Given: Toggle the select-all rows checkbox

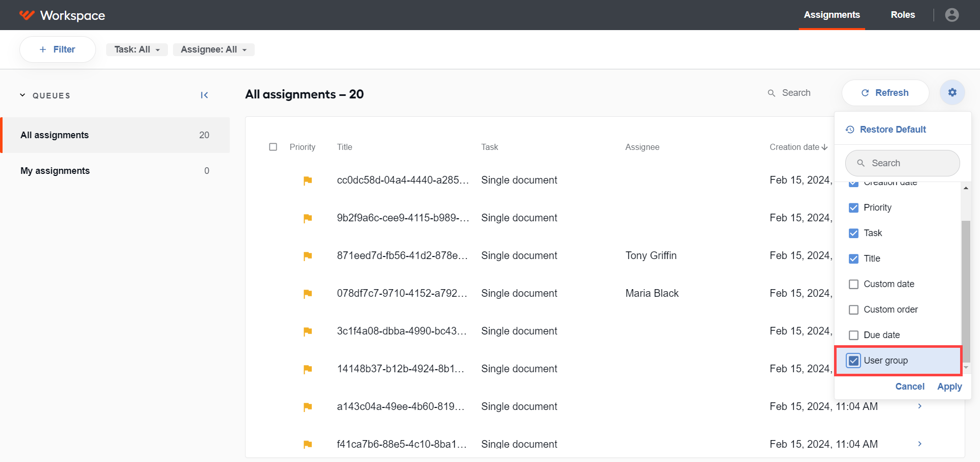Looking at the screenshot, I should click(x=273, y=147).
